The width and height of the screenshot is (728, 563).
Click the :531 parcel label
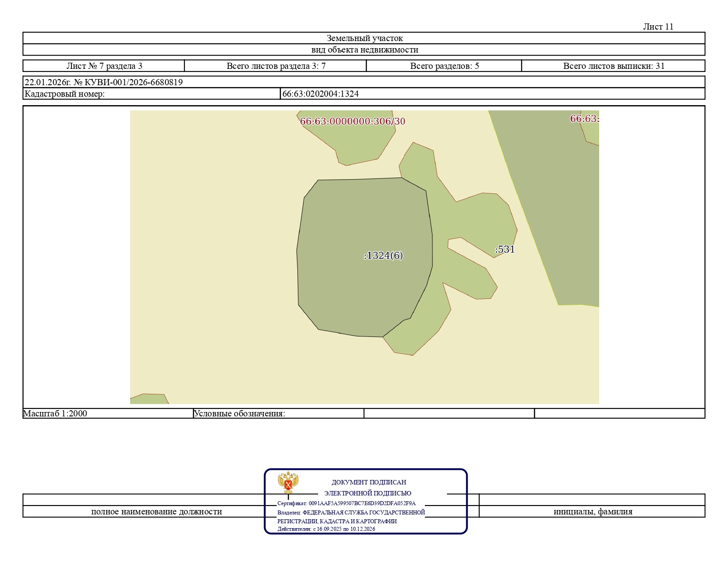[505, 249]
